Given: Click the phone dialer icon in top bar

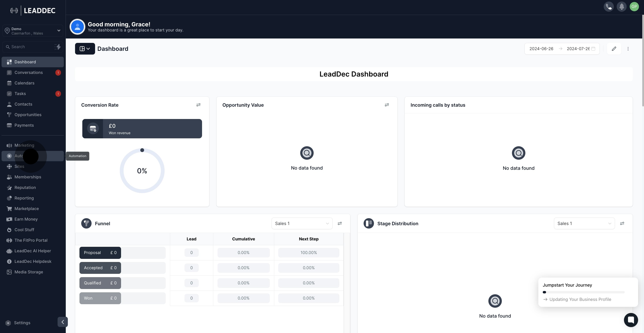Looking at the screenshot, I should [x=609, y=7].
